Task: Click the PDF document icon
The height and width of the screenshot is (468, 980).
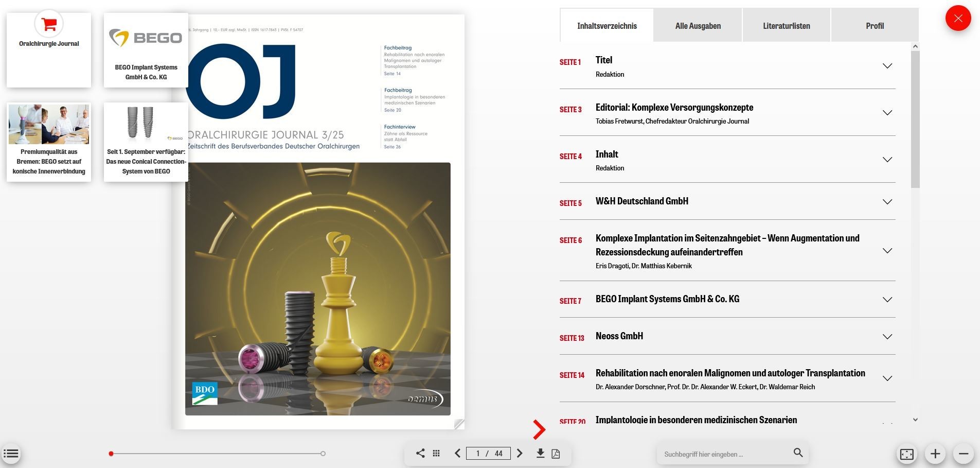Action: click(556, 454)
